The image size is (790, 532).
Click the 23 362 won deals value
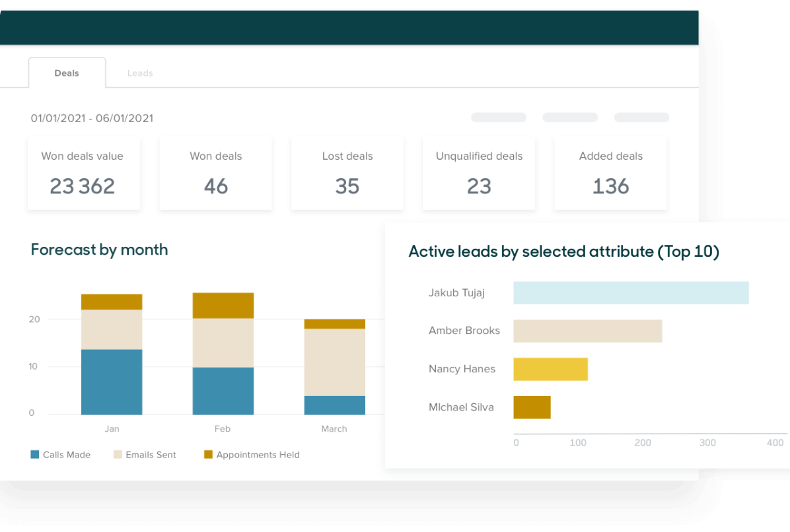82,187
